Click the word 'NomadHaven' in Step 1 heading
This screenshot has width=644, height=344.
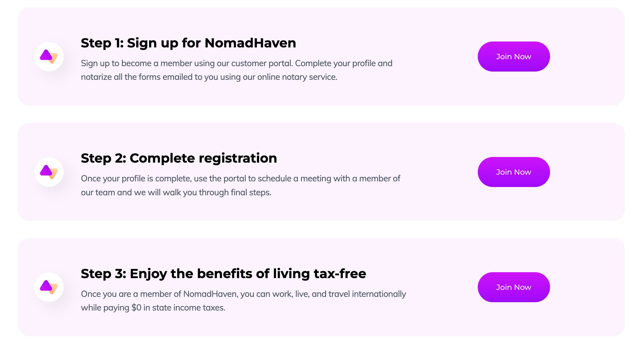(x=250, y=43)
